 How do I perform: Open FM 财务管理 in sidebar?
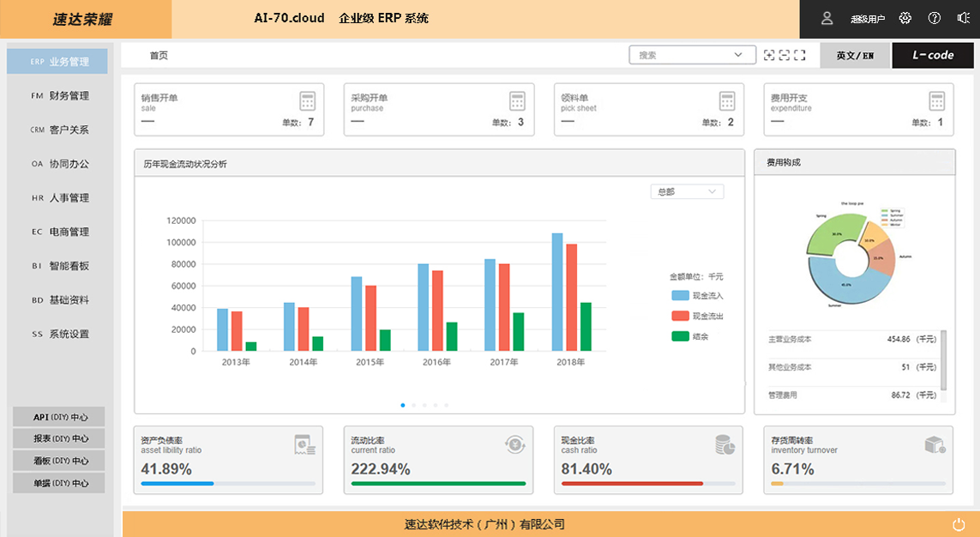click(x=59, y=96)
